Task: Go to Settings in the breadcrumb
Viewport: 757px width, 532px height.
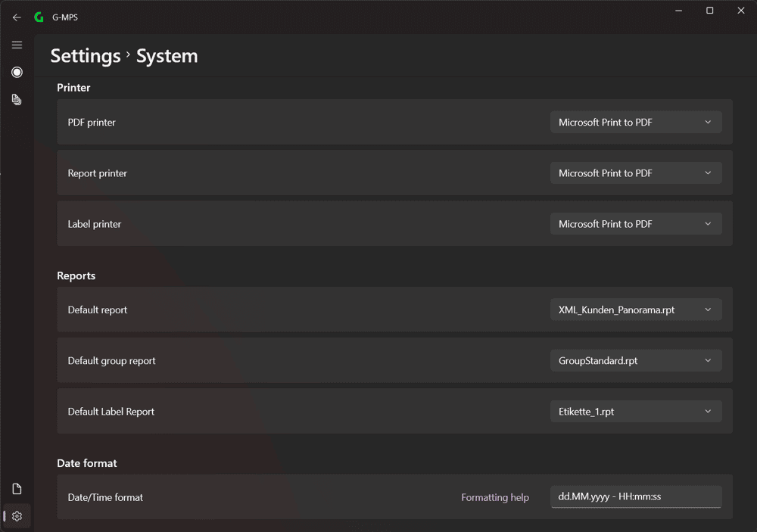Action: click(x=86, y=56)
